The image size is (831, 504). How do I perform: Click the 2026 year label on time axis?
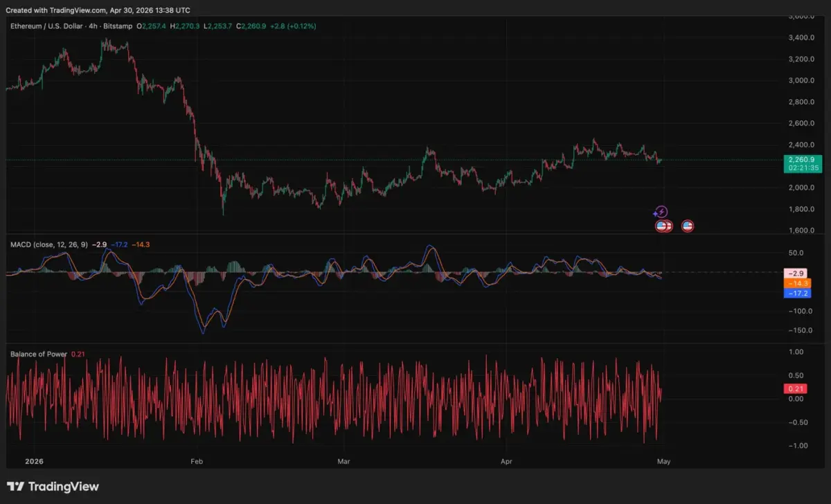tap(33, 460)
